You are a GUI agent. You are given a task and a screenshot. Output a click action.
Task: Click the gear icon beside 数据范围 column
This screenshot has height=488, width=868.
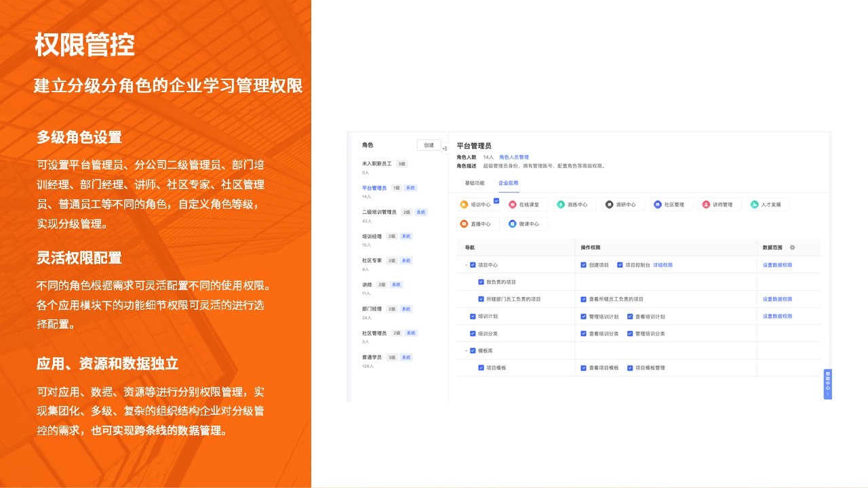792,247
